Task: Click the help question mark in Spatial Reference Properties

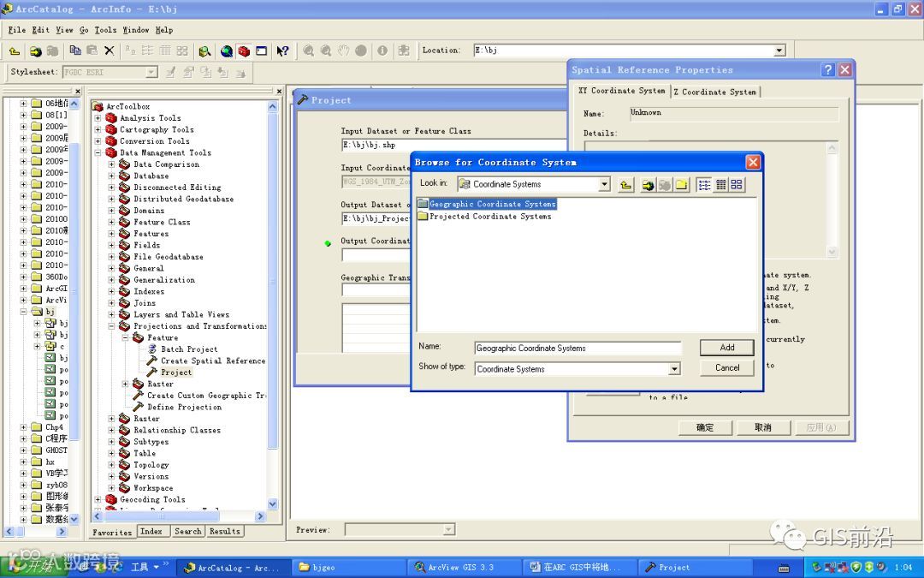Action: click(828, 69)
